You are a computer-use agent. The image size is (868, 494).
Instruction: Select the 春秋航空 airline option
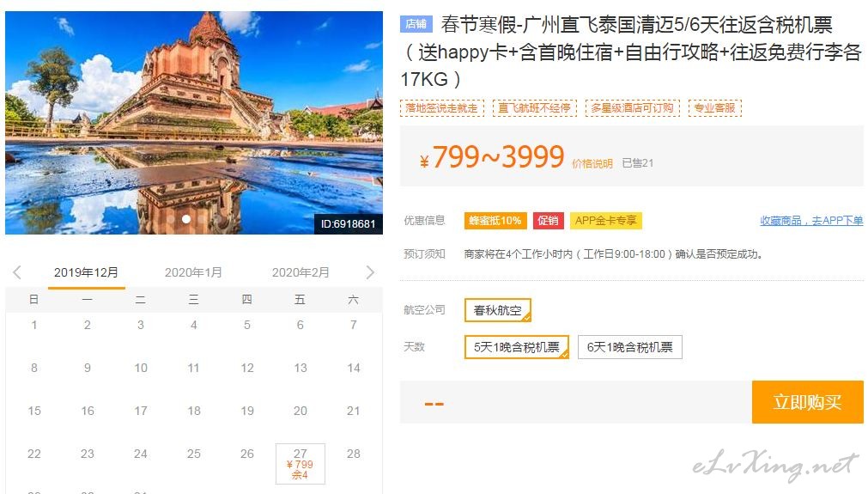tap(498, 310)
